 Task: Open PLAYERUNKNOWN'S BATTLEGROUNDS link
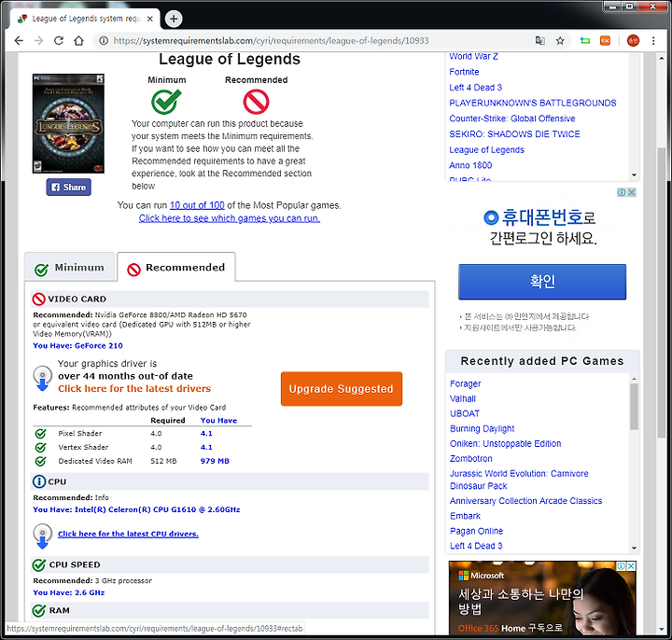[533, 103]
